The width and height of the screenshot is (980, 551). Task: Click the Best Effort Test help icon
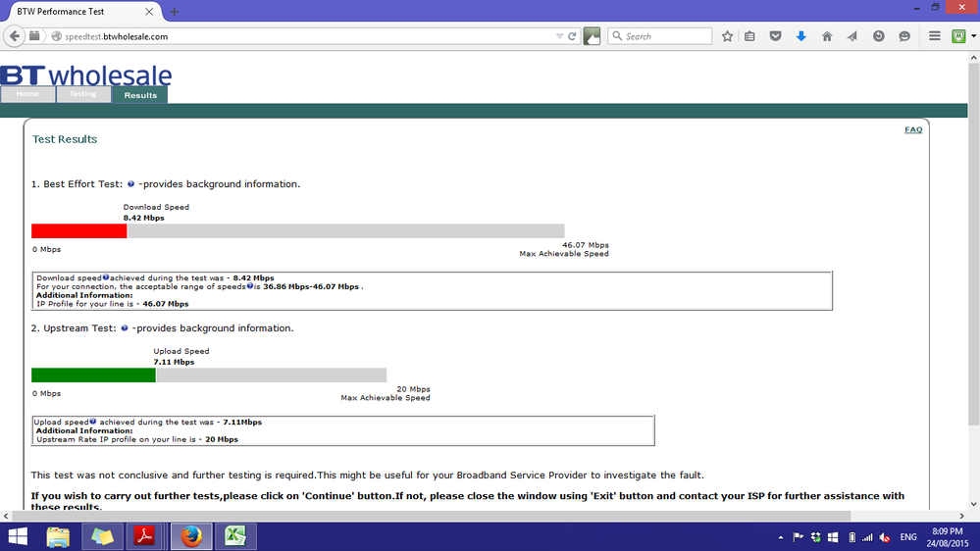click(130, 183)
